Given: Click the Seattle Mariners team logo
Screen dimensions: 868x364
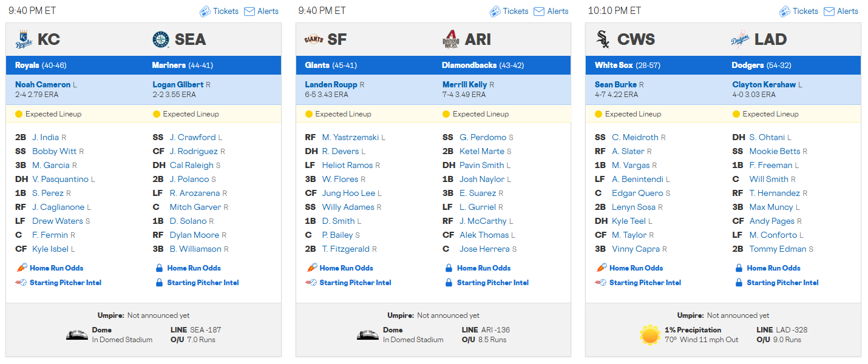Looking at the screenshot, I should (160, 40).
